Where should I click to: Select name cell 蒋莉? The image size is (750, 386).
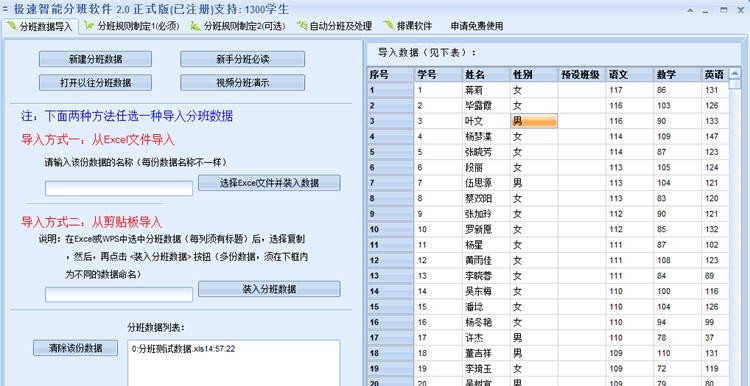click(486, 90)
